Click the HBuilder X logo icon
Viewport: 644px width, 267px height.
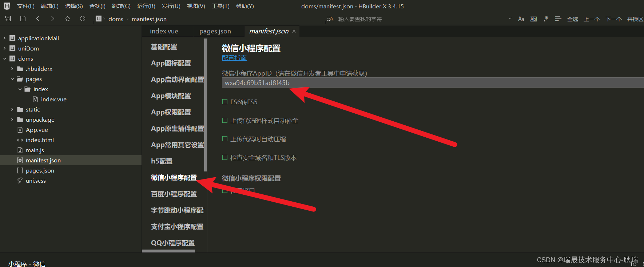coord(7,6)
